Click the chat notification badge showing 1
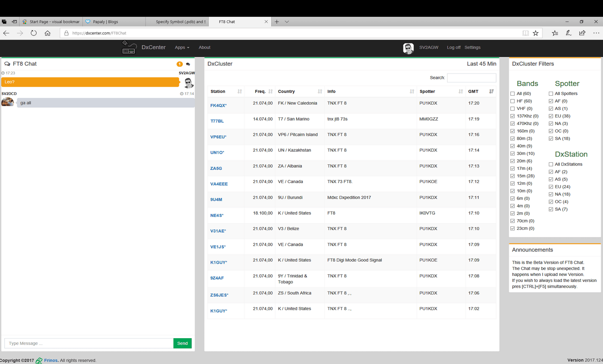The height and width of the screenshot is (364, 603). [180, 64]
